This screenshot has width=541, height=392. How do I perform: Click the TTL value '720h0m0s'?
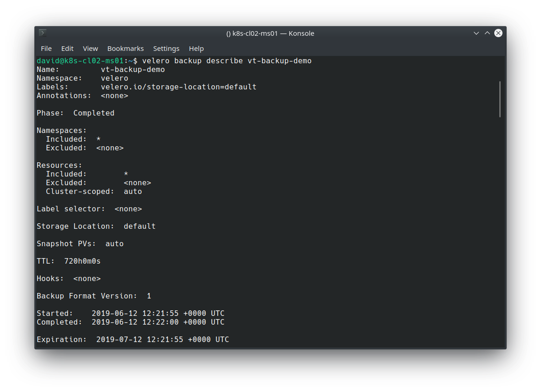(x=83, y=261)
